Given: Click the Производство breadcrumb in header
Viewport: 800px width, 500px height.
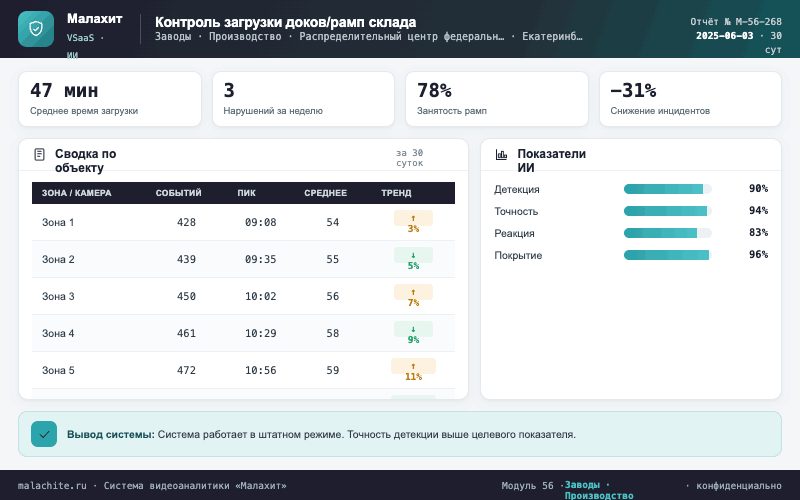Looking at the screenshot, I should (245, 37).
